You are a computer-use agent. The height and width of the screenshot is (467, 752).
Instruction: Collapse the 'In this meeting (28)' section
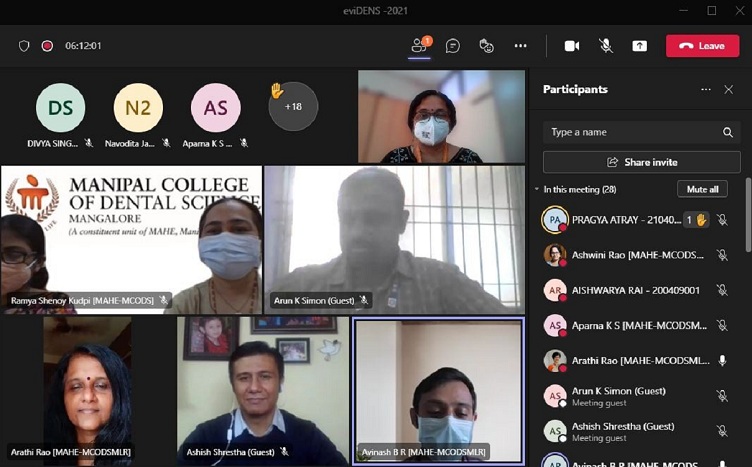[537, 189]
